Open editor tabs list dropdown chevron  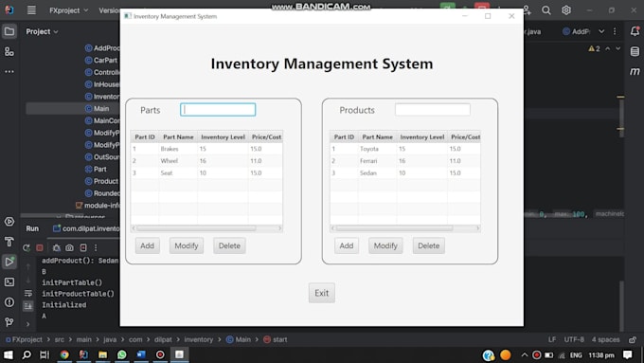(601, 31)
